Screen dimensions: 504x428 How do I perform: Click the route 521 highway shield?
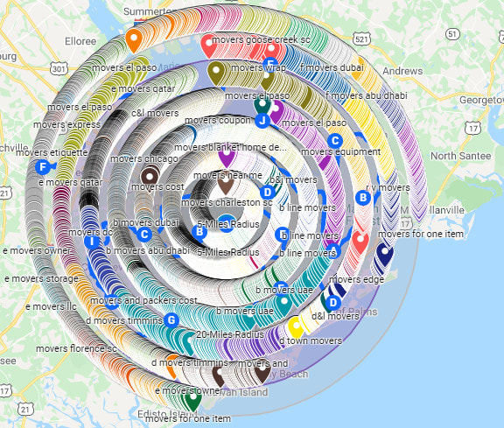click(x=361, y=39)
